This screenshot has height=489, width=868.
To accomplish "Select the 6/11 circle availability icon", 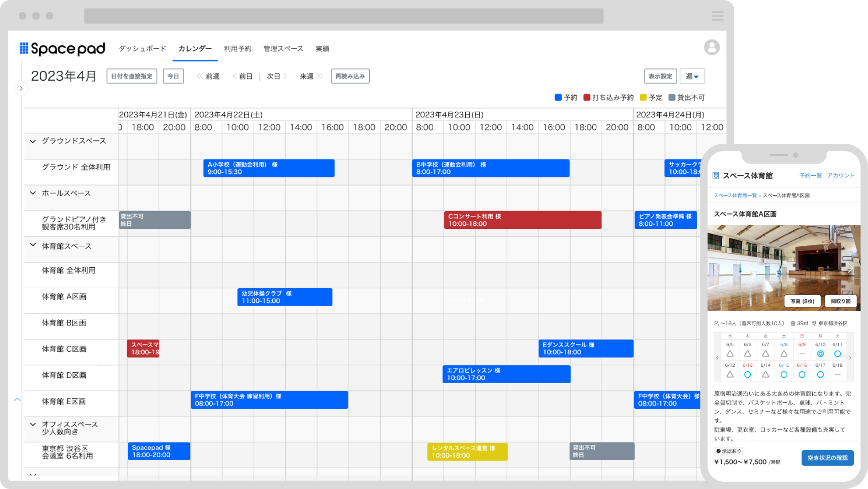I will click(x=837, y=354).
